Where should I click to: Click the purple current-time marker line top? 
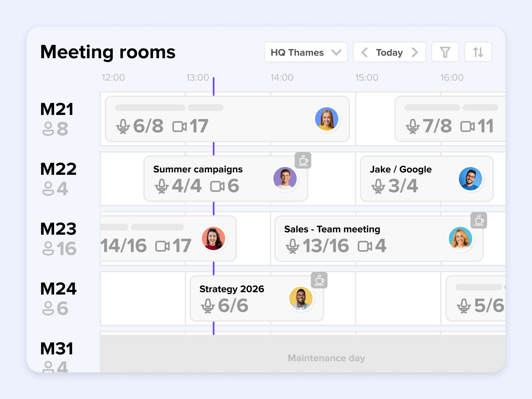[214, 83]
